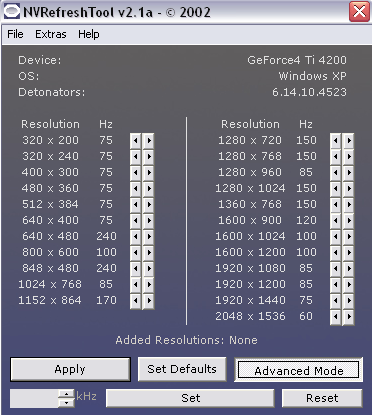
Task: Click left arrow for 1152 x 864
Action: (135, 301)
